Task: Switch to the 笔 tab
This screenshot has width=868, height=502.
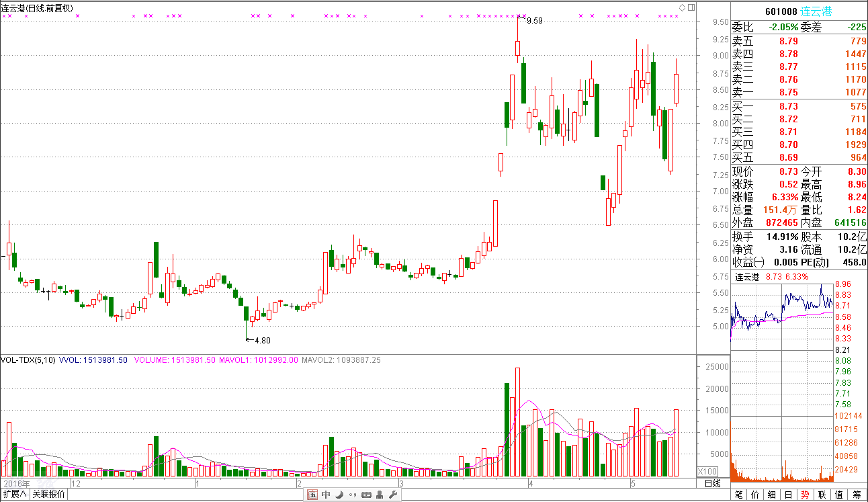Action: [x=739, y=495]
